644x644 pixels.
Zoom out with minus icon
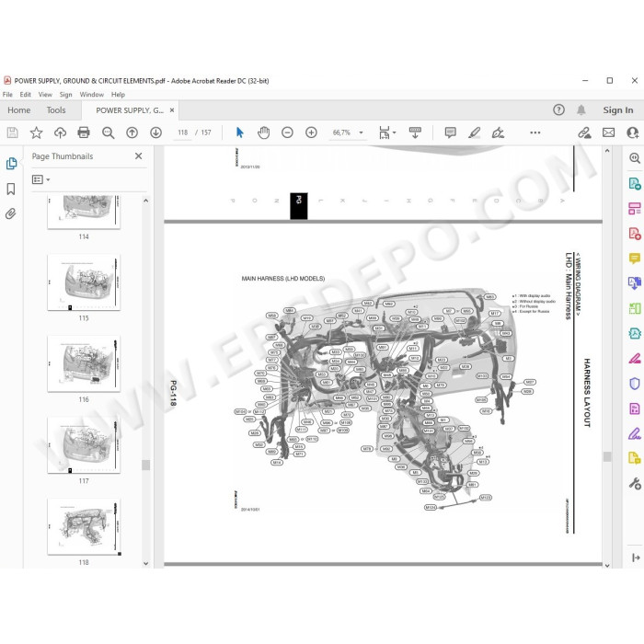287,132
